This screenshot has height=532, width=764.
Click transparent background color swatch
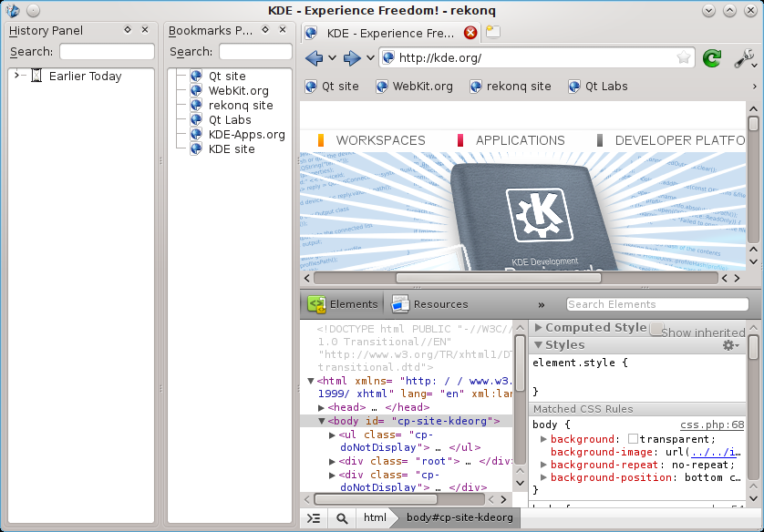(633, 438)
